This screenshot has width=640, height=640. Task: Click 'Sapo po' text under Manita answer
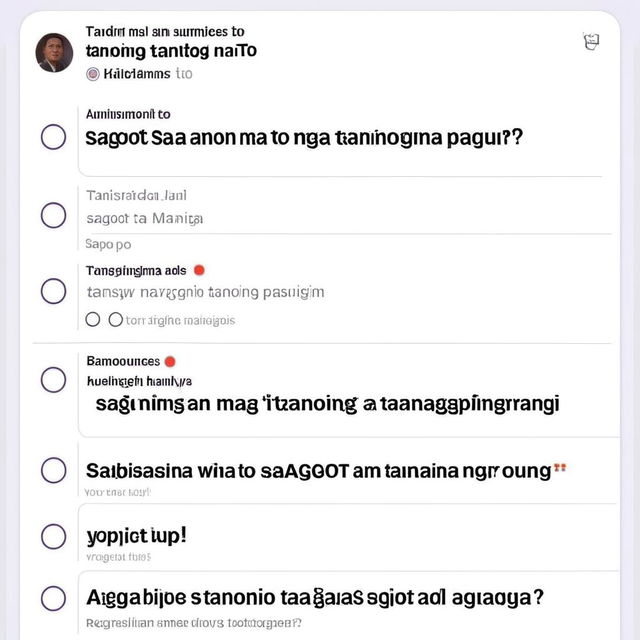(x=108, y=244)
